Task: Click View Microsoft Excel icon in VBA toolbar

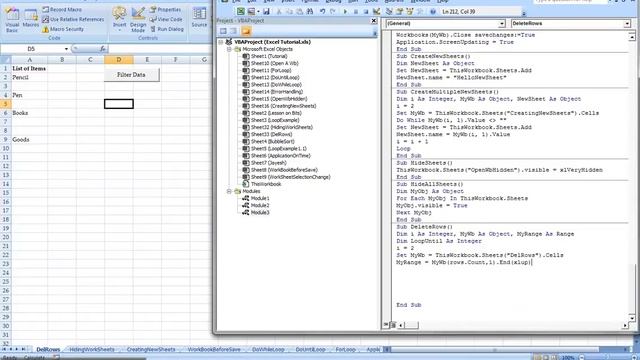Action: point(241,11)
